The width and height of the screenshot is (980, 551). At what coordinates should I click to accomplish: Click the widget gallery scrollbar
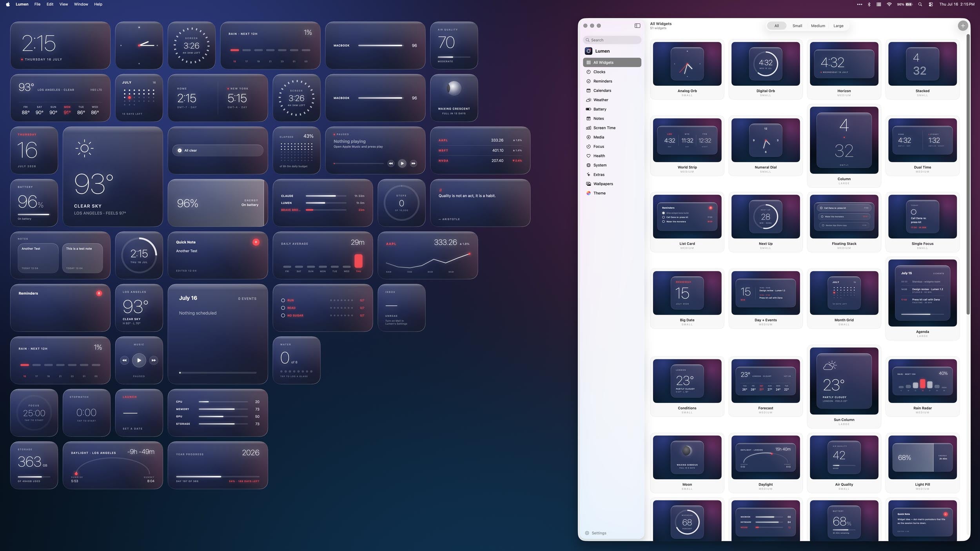[x=968, y=174]
